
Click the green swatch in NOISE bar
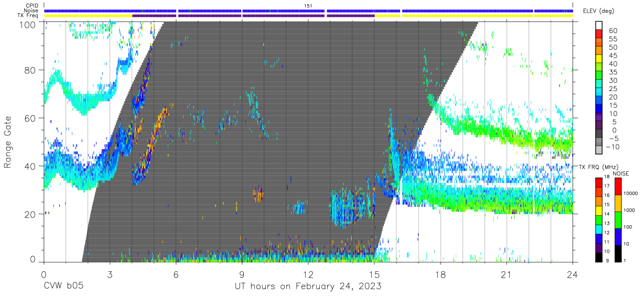click(618, 219)
